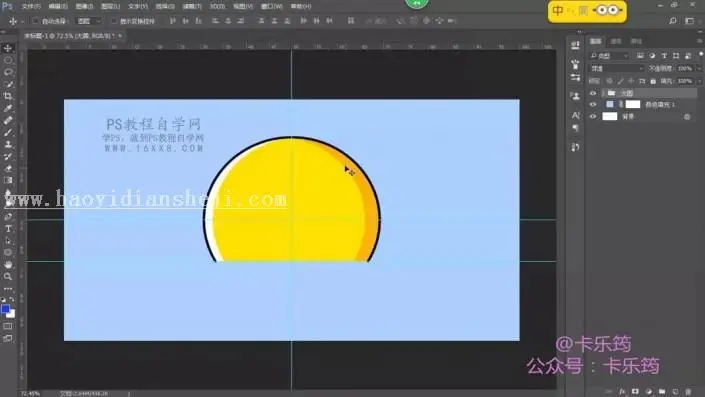Open the blend mode 正常 dropdown
This screenshot has width=705, height=397.
pyautogui.click(x=617, y=68)
